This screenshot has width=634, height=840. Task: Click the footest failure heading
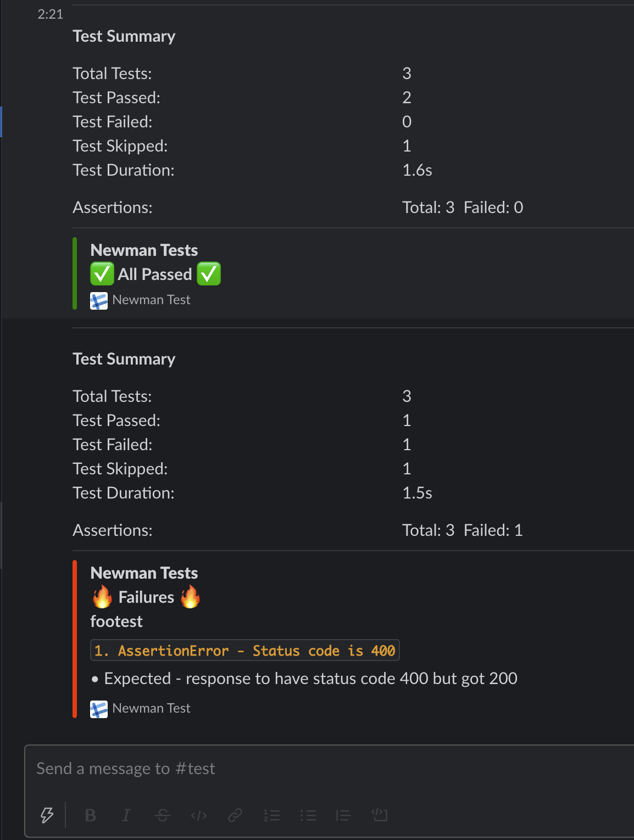coord(116,621)
